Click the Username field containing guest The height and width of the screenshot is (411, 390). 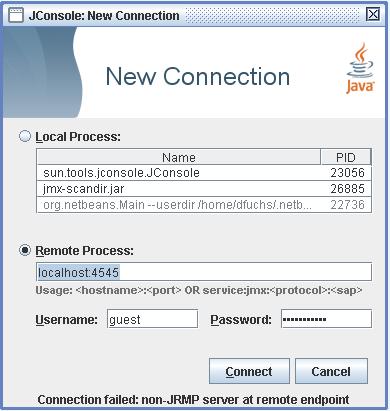coord(152,319)
